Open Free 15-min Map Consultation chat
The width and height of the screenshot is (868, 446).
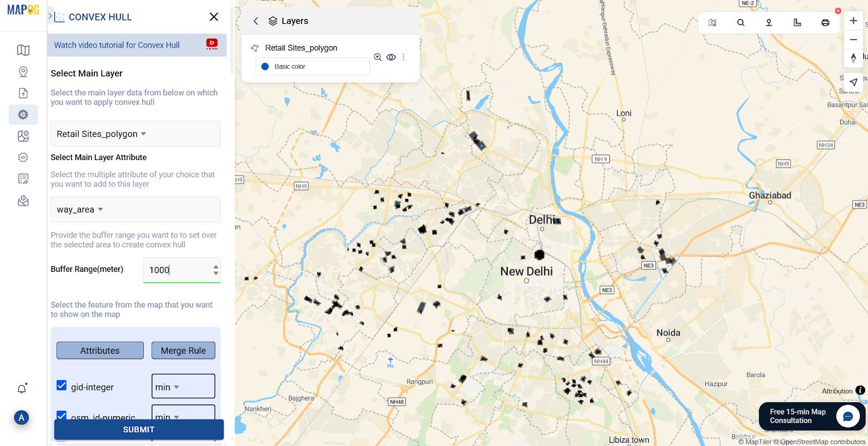click(812, 416)
